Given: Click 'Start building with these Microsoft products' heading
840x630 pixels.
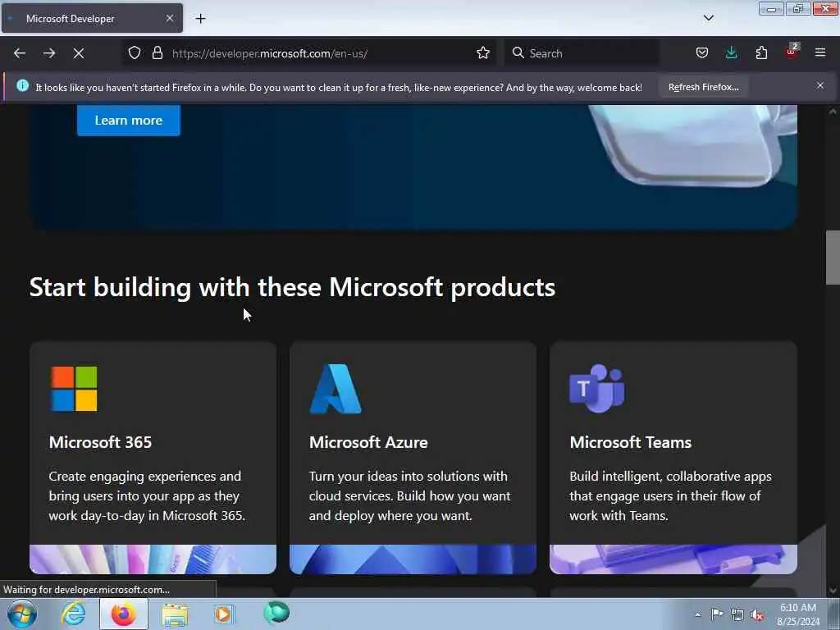Looking at the screenshot, I should pos(293,288).
